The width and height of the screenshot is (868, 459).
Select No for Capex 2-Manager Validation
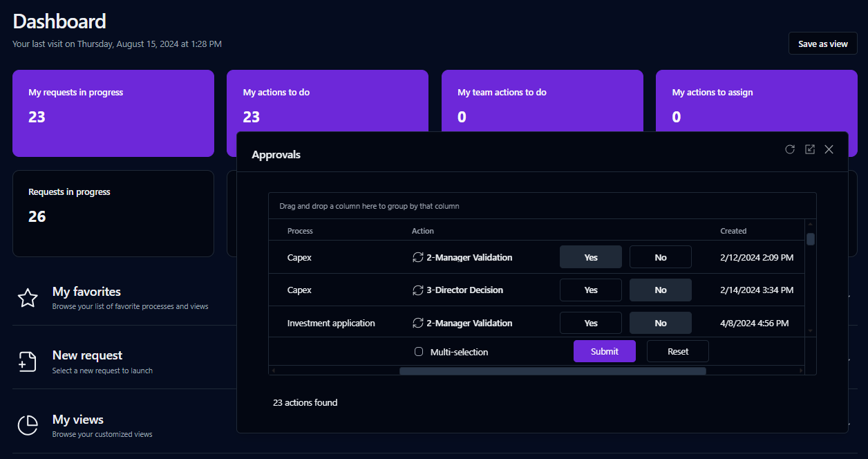660,257
